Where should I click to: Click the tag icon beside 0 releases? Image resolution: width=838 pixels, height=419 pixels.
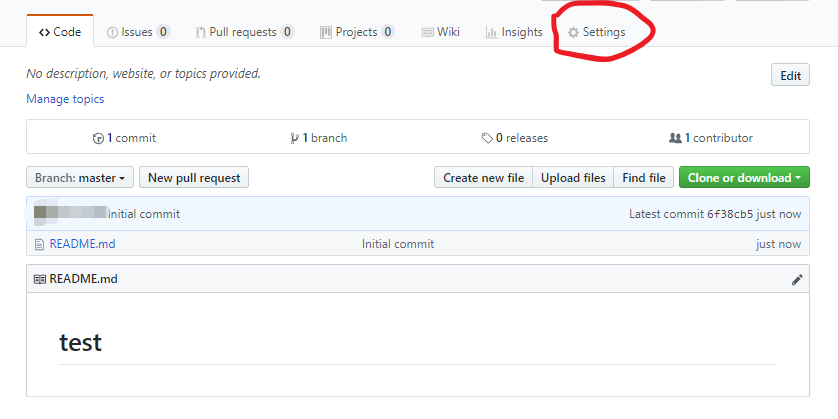[x=487, y=138]
